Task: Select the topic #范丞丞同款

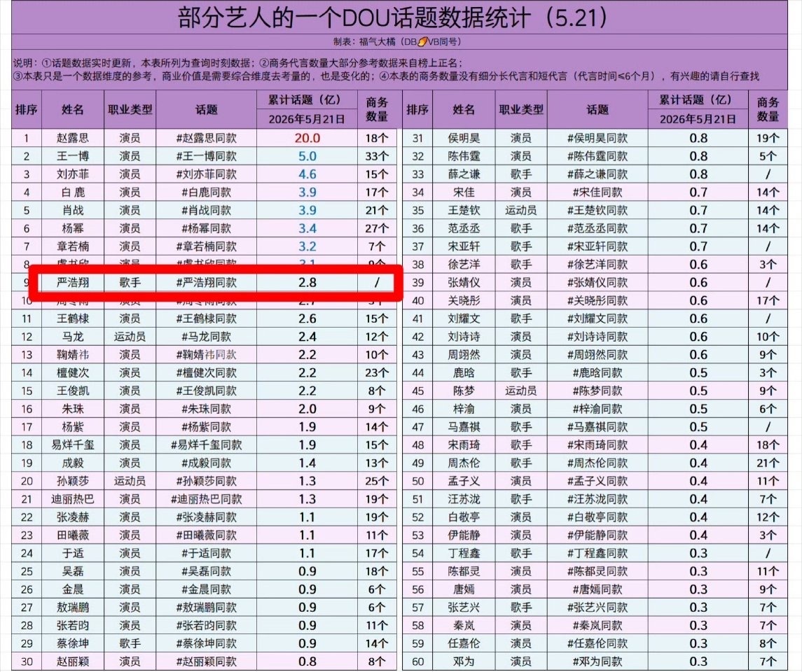Action: point(597,228)
